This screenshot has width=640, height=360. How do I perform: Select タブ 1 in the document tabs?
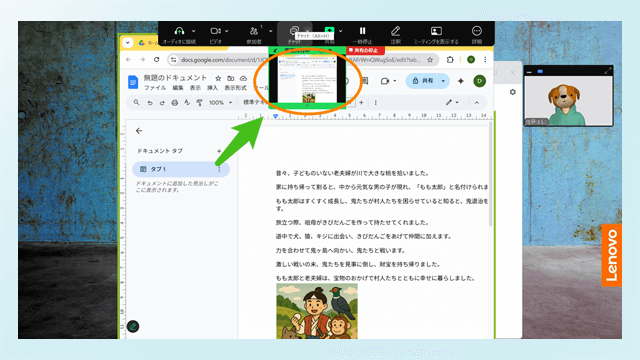[x=181, y=169]
